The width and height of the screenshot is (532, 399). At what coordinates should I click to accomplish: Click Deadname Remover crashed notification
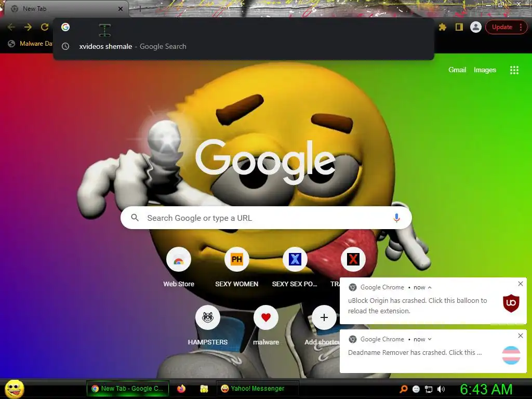coord(433,351)
